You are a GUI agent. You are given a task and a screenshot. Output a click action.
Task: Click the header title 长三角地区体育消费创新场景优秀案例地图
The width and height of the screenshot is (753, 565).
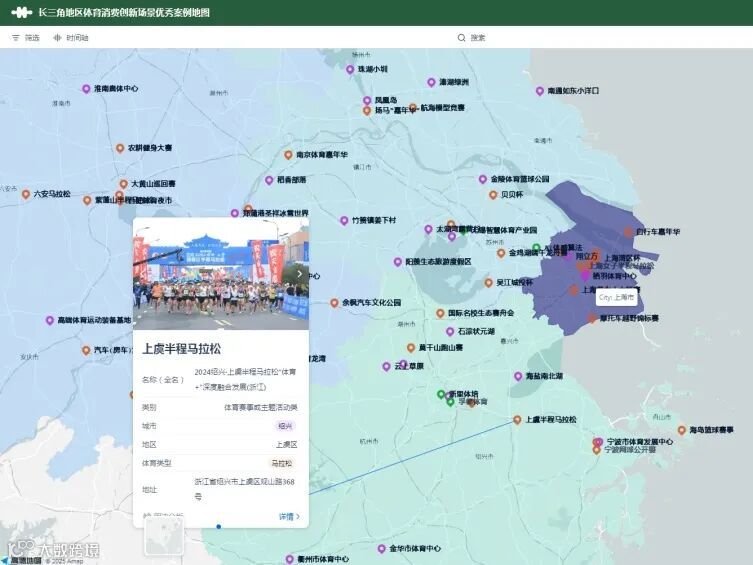click(x=124, y=12)
